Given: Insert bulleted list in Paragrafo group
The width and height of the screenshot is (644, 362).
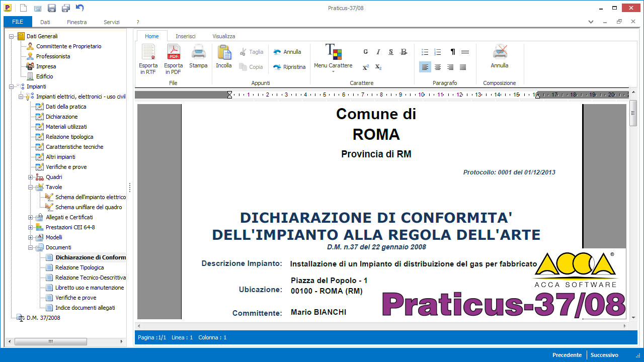Looking at the screenshot, I should [x=425, y=52].
